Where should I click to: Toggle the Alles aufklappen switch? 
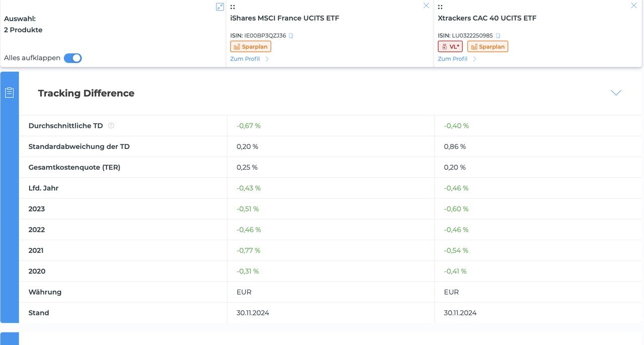click(x=73, y=58)
